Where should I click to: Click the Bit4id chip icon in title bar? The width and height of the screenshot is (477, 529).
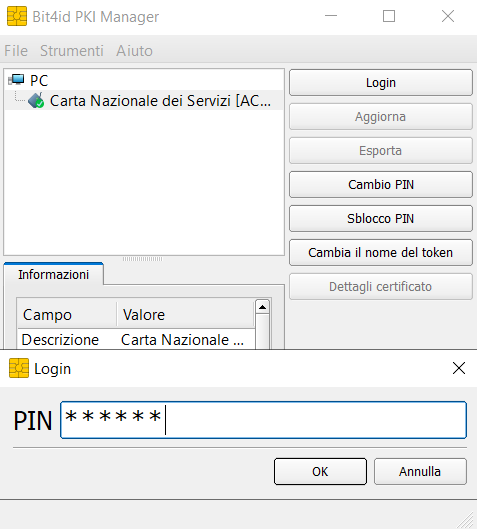(17, 16)
